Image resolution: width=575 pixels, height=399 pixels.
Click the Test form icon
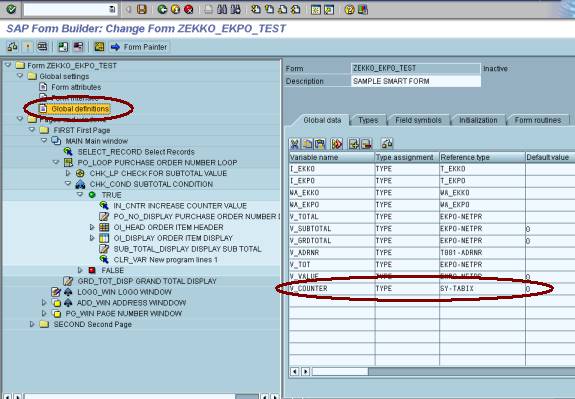pos(43,47)
